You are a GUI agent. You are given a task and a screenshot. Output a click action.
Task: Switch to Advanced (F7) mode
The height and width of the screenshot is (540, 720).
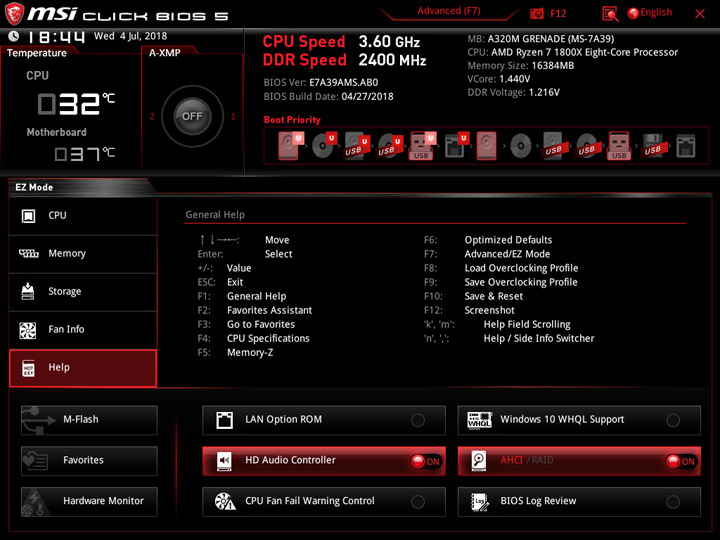click(449, 11)
